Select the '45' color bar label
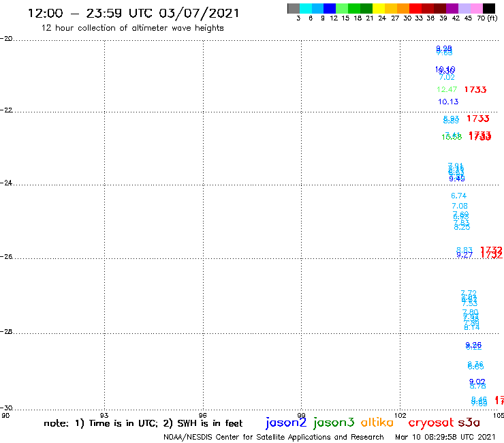The height and width of the screenshot is (443, 504). 468,18
